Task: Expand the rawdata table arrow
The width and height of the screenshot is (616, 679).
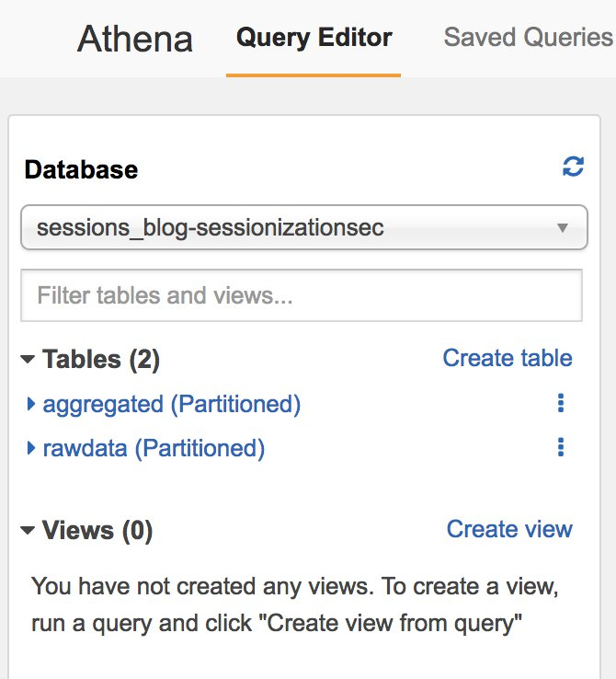Action: click(31, 448)
